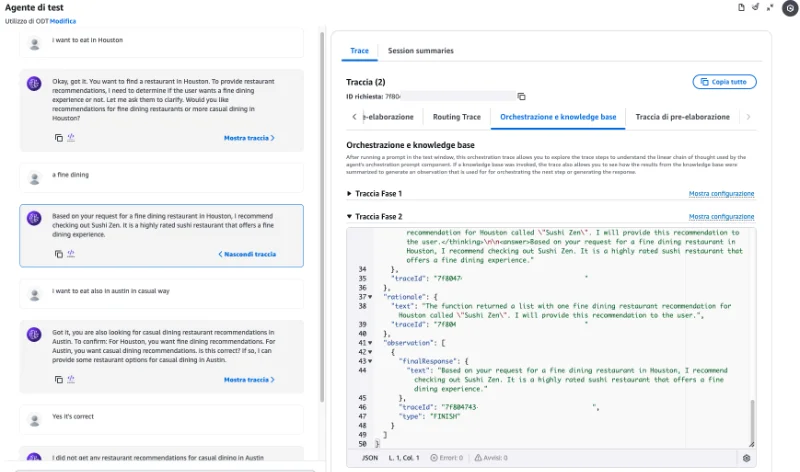Open Mostra configurazione for Traccia Fase 1
Screen dimensions: 800x472
point(721,194)
